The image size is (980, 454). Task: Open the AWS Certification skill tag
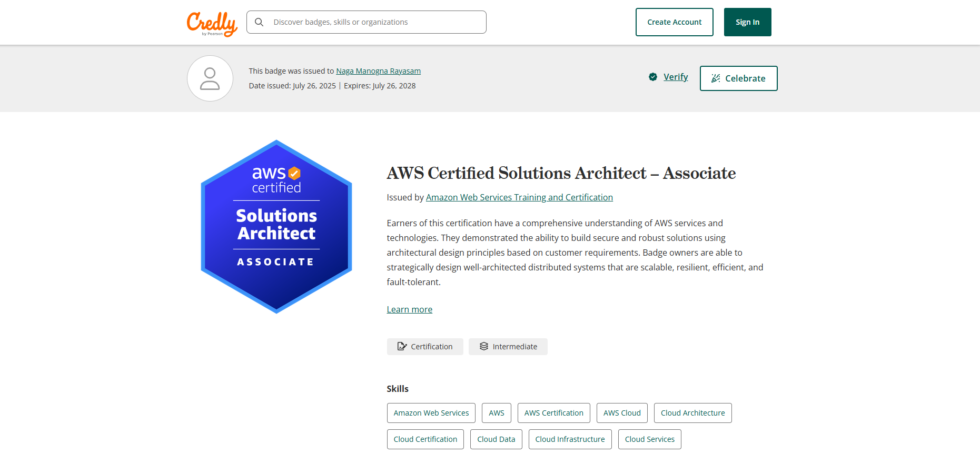[554, 413]
